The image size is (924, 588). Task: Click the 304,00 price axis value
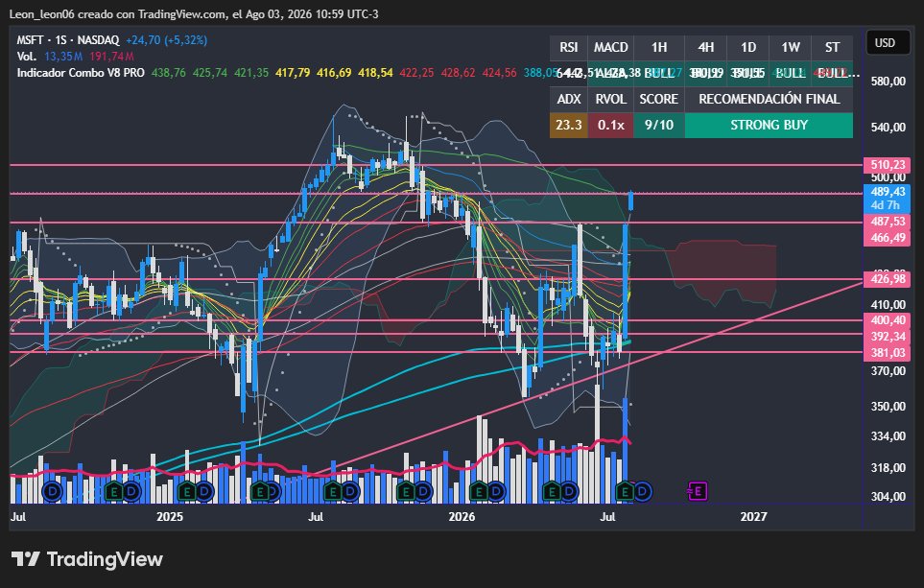pos(888,497)
